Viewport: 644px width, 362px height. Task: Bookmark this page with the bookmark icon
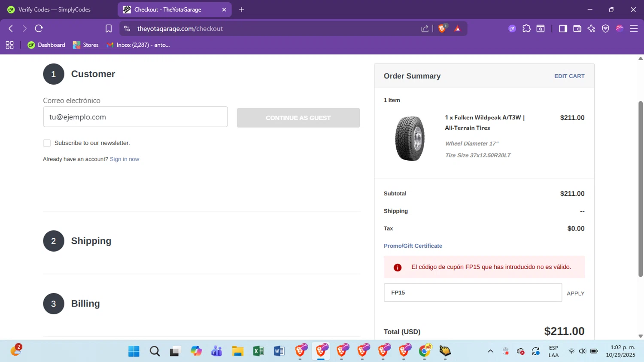point(109,28)
